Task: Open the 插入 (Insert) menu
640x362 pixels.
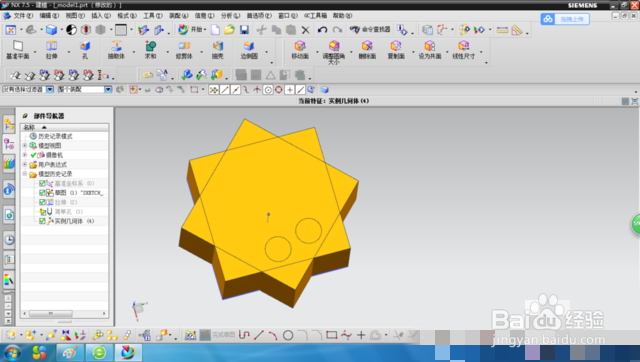Action: coord(101,16)
